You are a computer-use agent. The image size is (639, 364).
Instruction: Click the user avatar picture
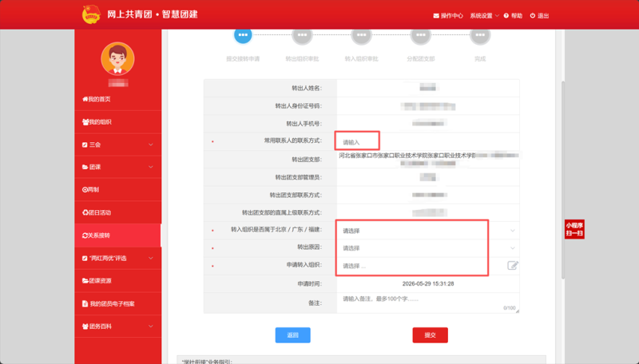coord(117,58)
